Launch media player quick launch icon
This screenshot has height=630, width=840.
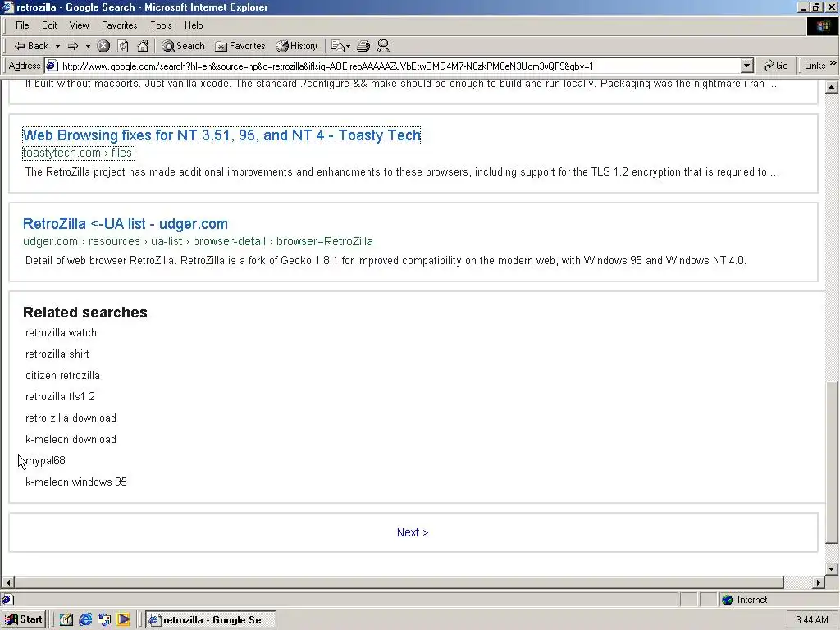(x=123, y=620)
